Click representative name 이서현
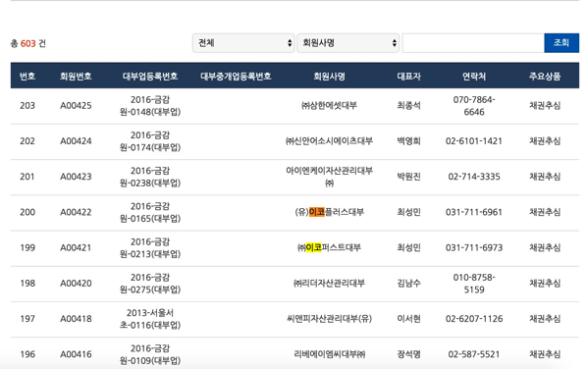Image resolution: width=588 pixels, height=369 pixels. tap(408, 319)
